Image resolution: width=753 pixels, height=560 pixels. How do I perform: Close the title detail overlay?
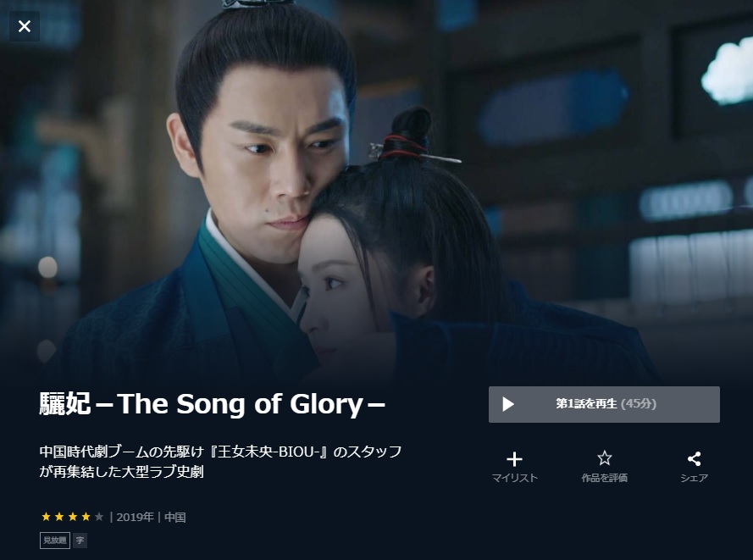(x=25, y=26)
